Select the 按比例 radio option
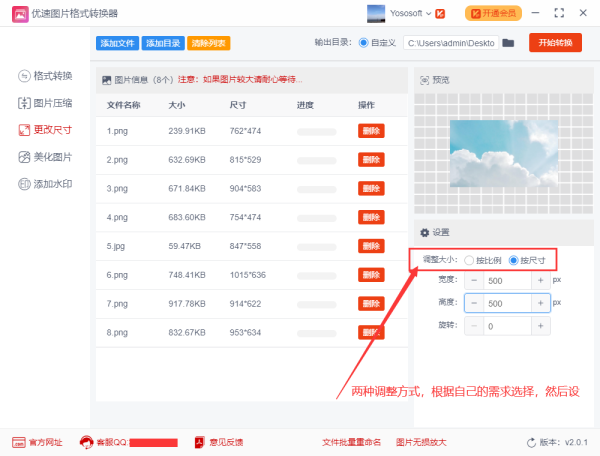600x456 pixels. 469,260
